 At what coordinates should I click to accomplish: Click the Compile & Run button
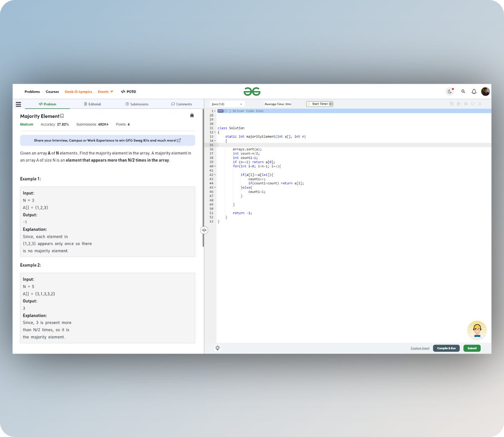[x=446, y=348]
